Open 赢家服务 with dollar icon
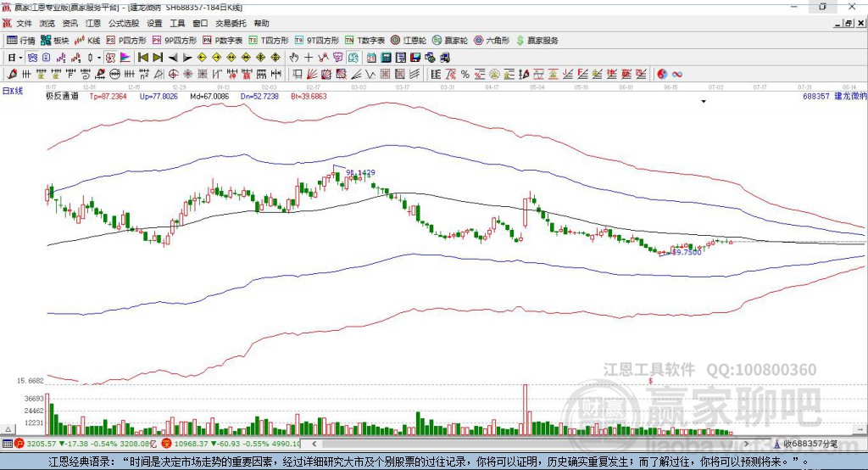The image size is (868, 470). [x=537, y=41]
